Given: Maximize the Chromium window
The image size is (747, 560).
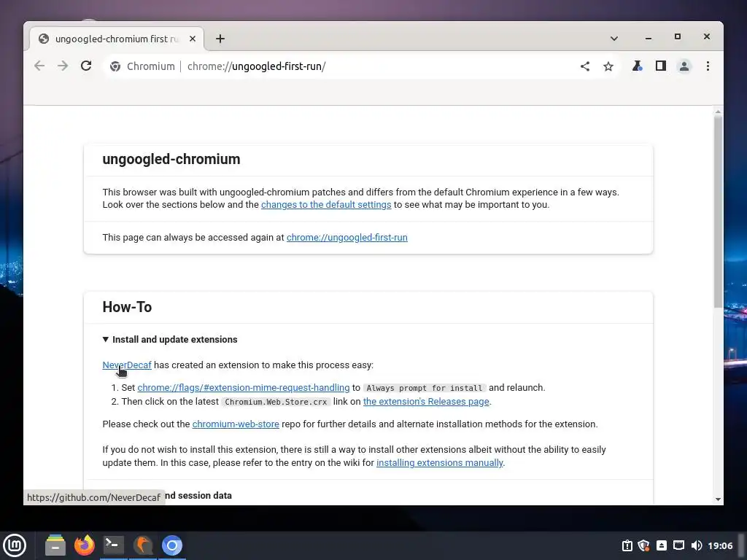Looking at the screenshot, I should [678, 36].
